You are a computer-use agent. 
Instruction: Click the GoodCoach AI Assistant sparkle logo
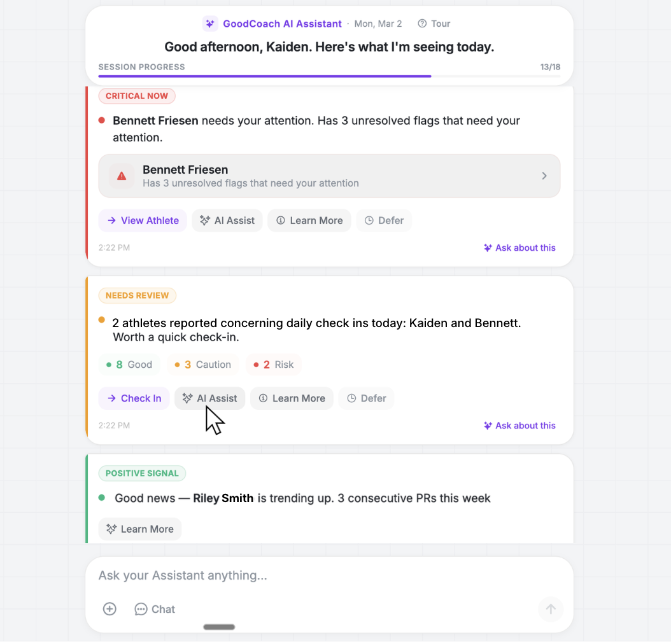pyautogui.click(x=210, y=24)
